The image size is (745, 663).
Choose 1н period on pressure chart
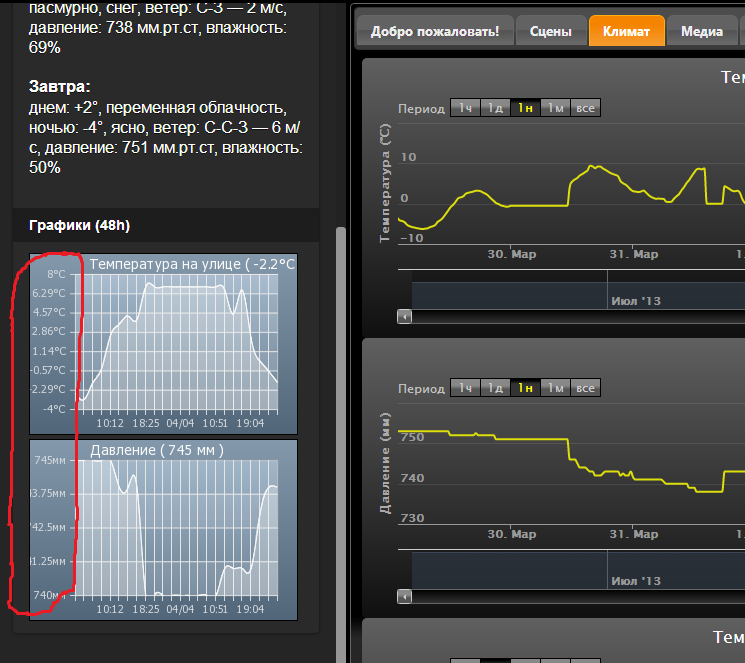525,388
